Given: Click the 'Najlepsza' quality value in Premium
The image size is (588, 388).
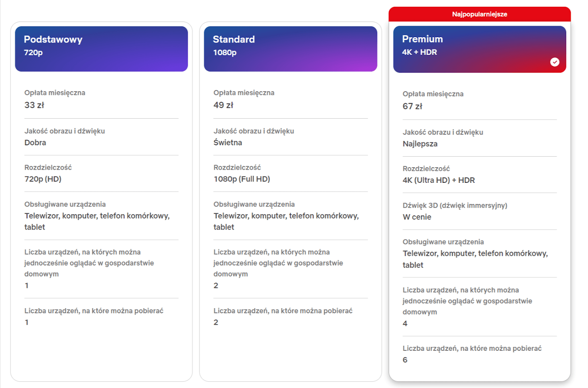Looking at the screenshot, I should pyautogui.click(x=420, y=144).
